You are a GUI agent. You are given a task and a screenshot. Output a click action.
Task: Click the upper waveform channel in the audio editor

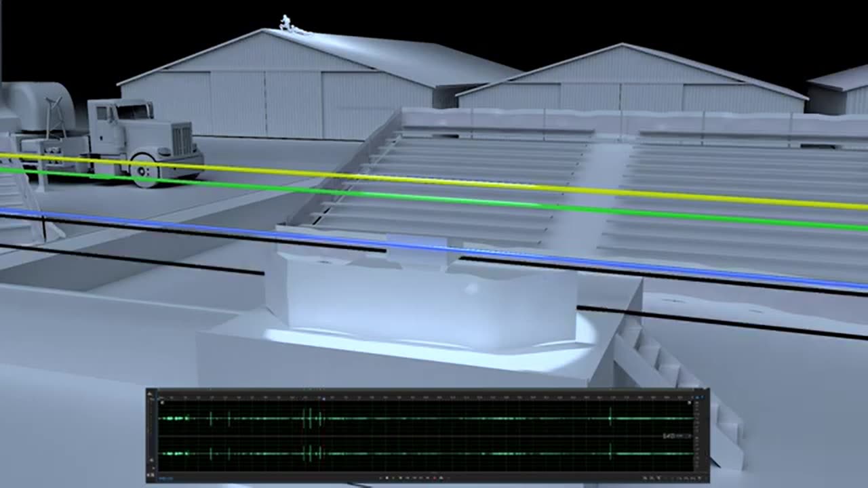tap(425, 418)
